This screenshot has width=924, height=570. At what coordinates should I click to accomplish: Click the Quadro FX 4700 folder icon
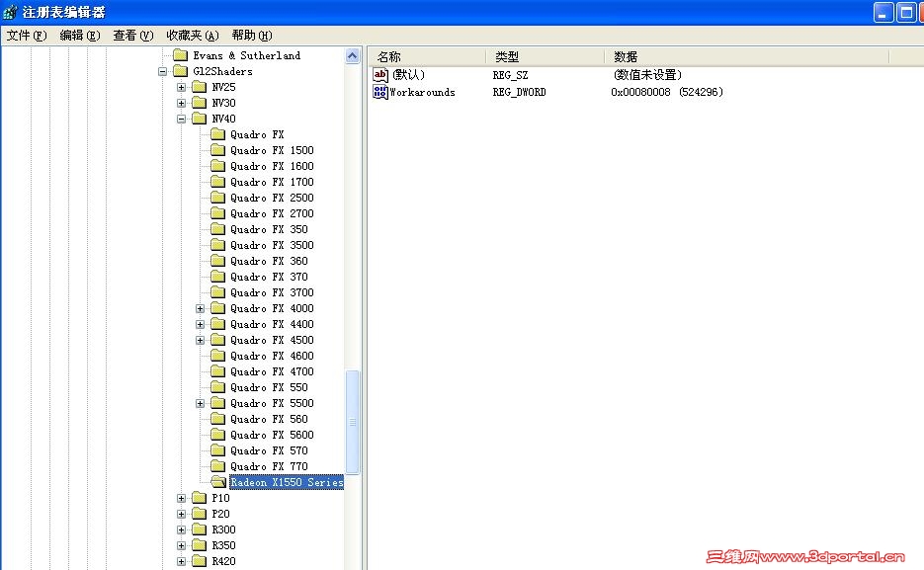218,371
